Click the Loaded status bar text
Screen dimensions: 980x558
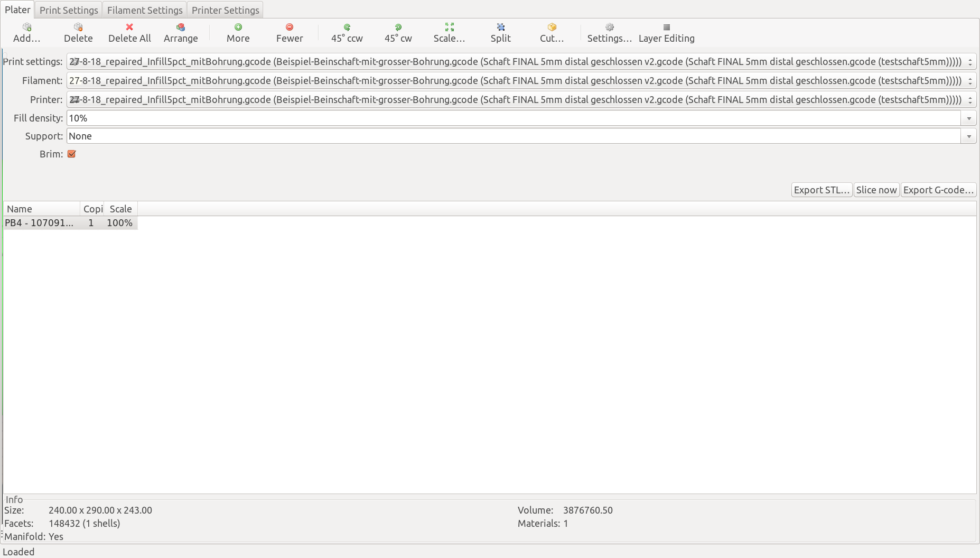(18, 552)
